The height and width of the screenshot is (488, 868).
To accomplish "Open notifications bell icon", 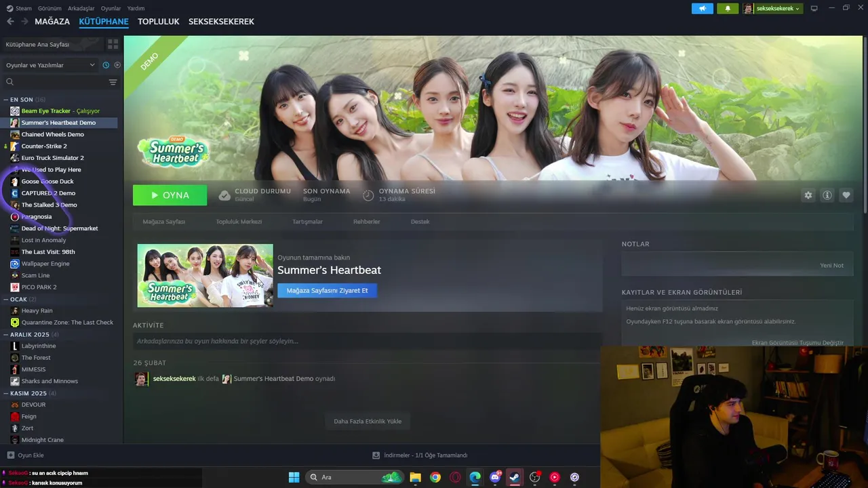I will pos(728,8).
